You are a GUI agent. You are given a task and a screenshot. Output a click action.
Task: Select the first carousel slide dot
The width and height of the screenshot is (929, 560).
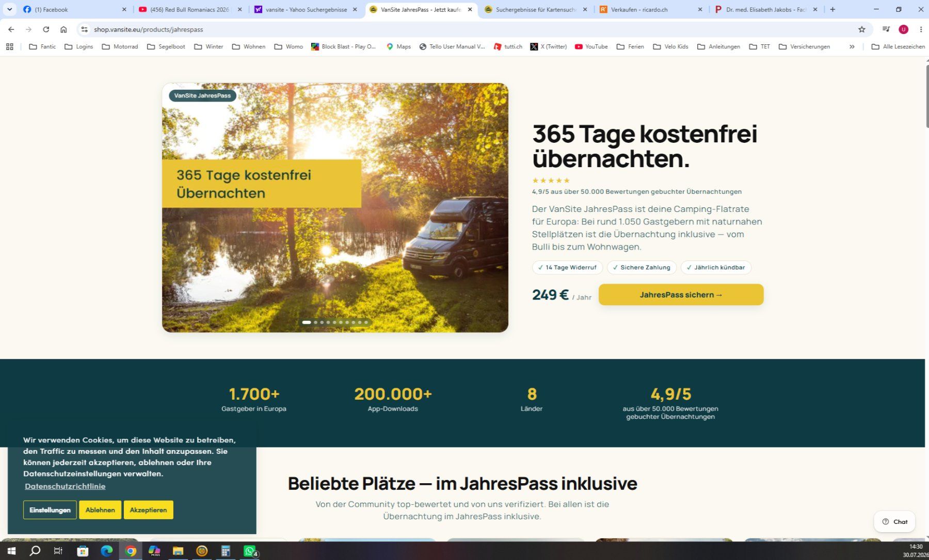307,322
